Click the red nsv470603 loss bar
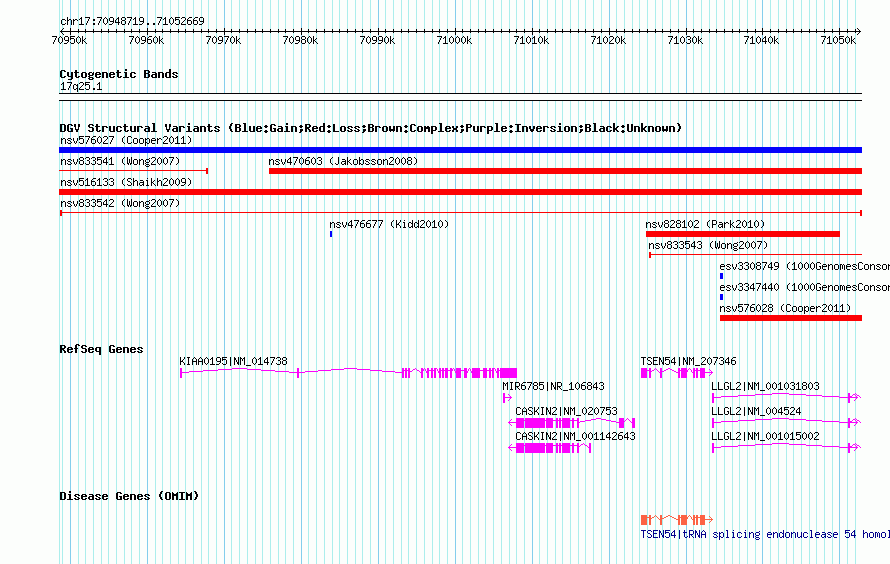The height and width of the screenshot is (564, 890). (565, 171)
